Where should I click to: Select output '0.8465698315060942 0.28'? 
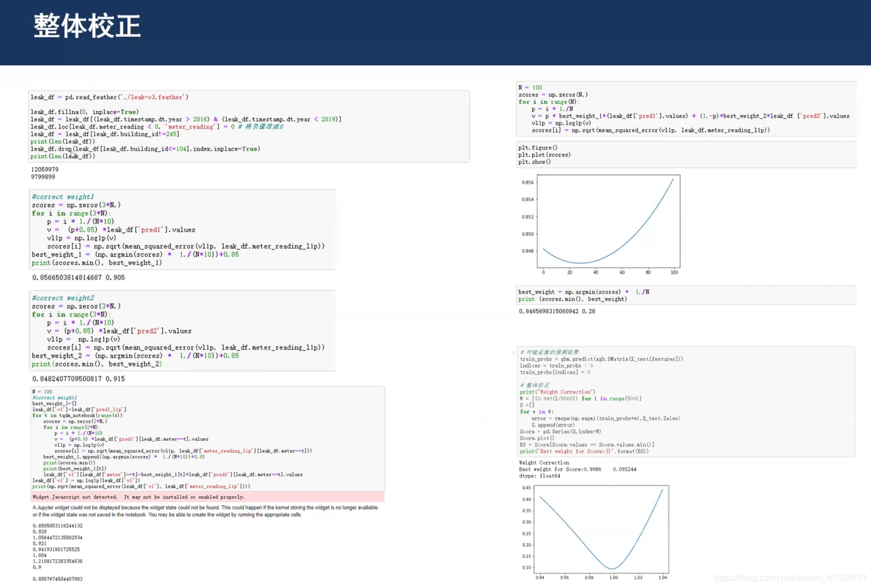(x=557, y=311)
